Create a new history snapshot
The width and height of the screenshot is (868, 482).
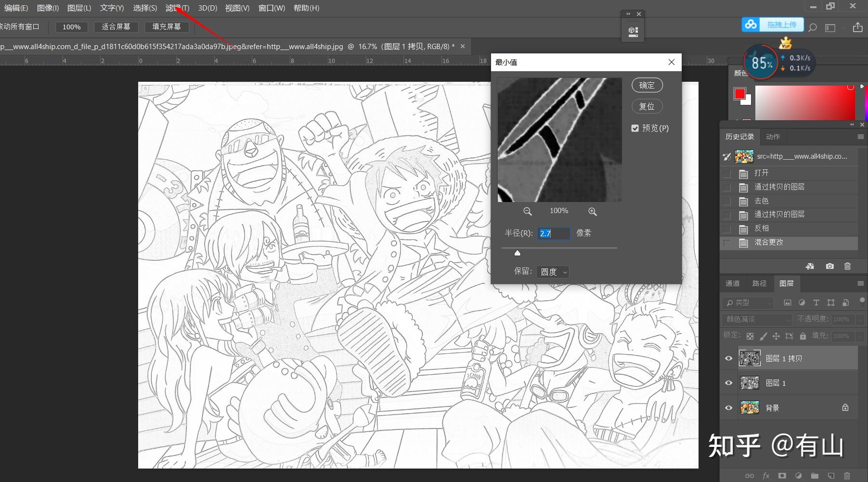(x=829, y=266)
